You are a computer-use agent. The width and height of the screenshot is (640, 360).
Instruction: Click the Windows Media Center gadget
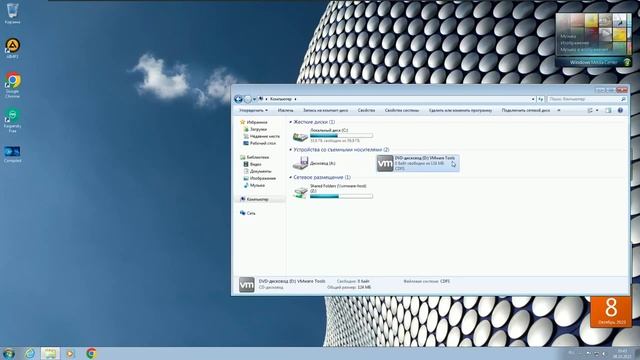[593, 40]
